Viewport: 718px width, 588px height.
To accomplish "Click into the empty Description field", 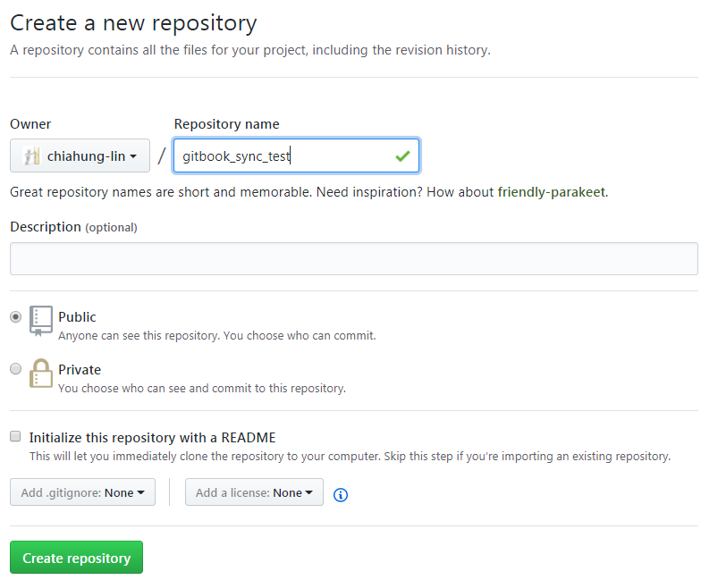I will 353,259.
